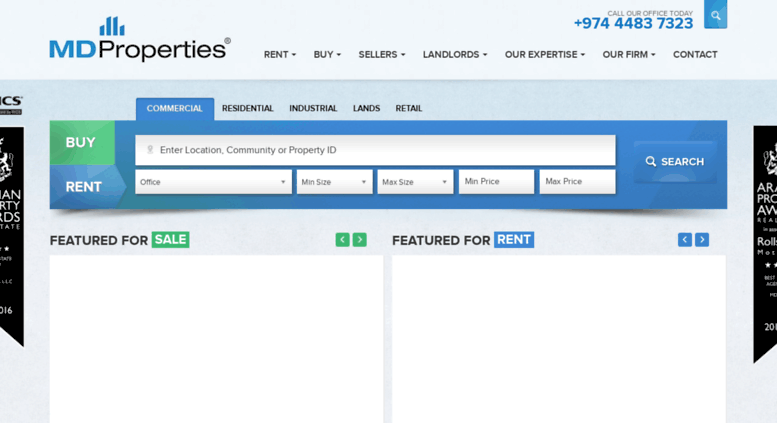Open the Our Firm menu
777x423 pixels.
point(629,54)
